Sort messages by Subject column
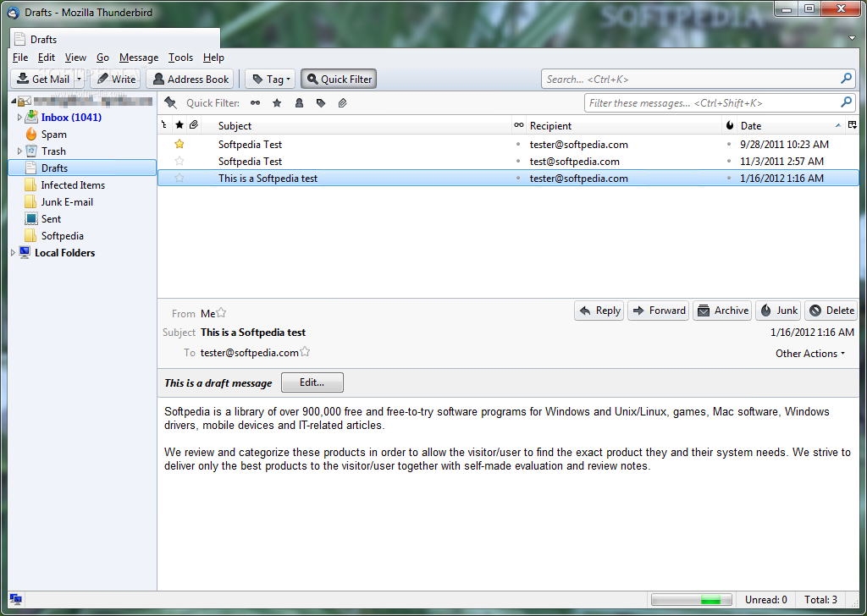The height and width of the screenshot is (616, 867). (356, 125)
